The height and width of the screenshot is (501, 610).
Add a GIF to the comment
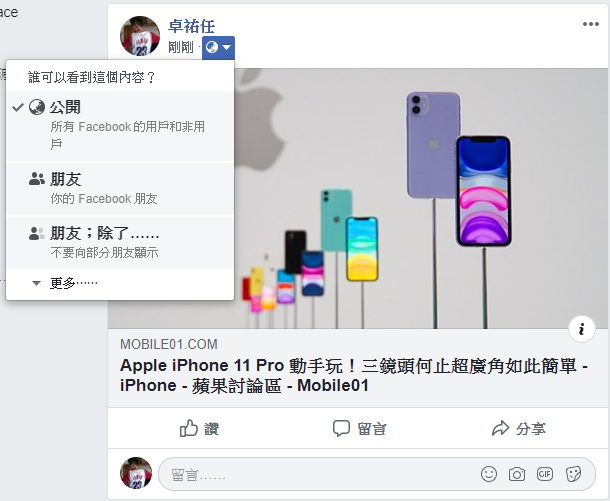coord(545,474)
